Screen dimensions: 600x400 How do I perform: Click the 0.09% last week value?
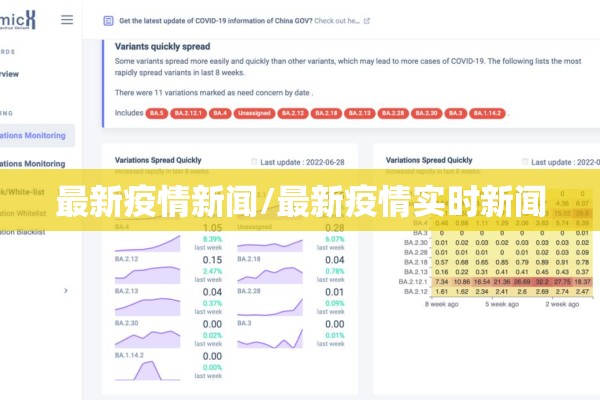click(334, 304)
